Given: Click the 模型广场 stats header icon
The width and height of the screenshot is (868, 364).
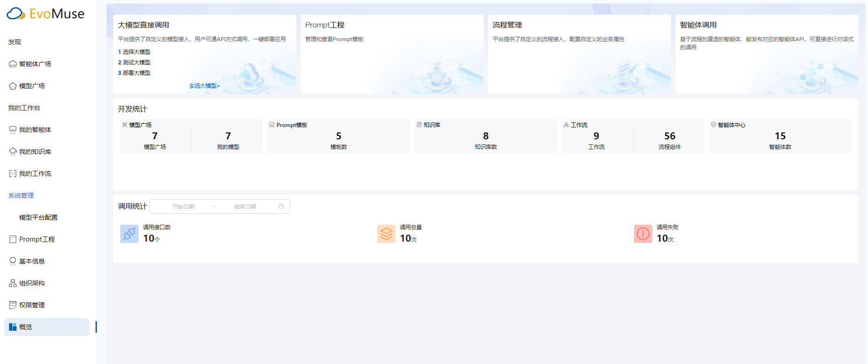Looking at the screenshot, I should [125, 125].
